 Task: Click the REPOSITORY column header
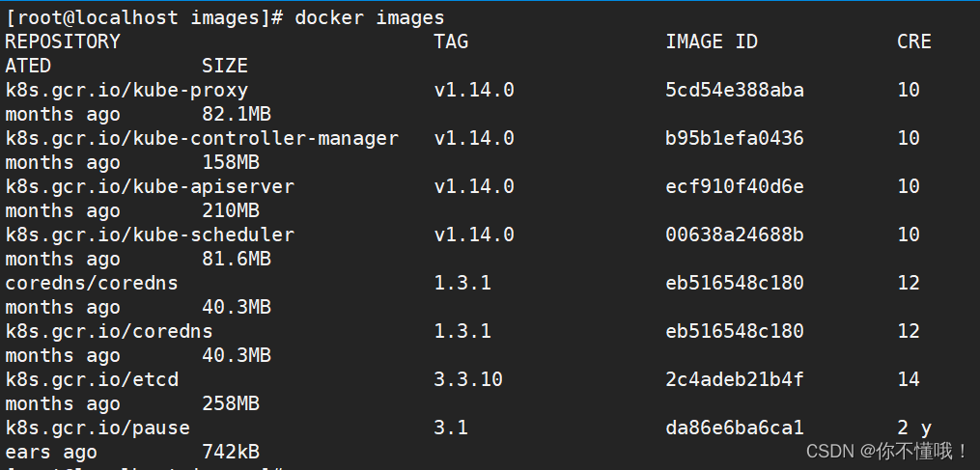pos(63,41)
